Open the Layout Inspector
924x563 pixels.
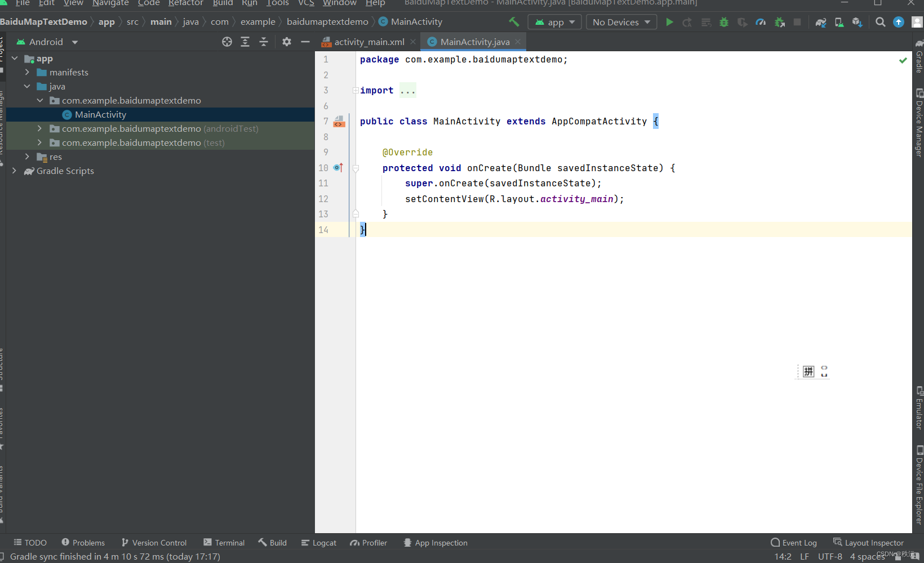869,543
